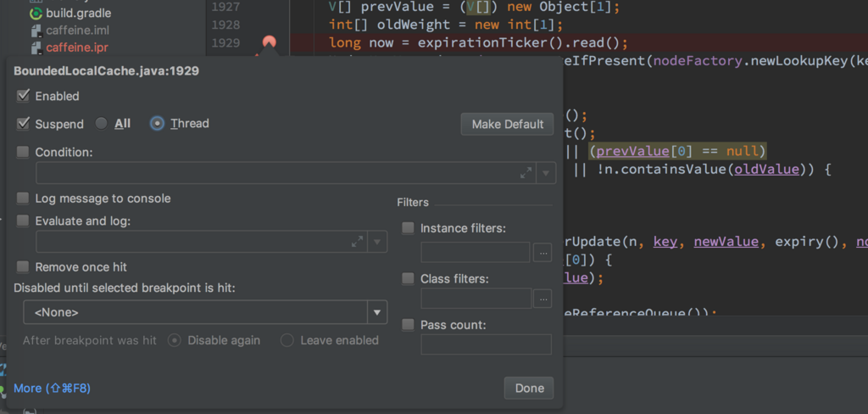The height and width of the screenshot is (414, 868).
Task: Click the caffeine.iml file icon
Action: coord(36,30)
